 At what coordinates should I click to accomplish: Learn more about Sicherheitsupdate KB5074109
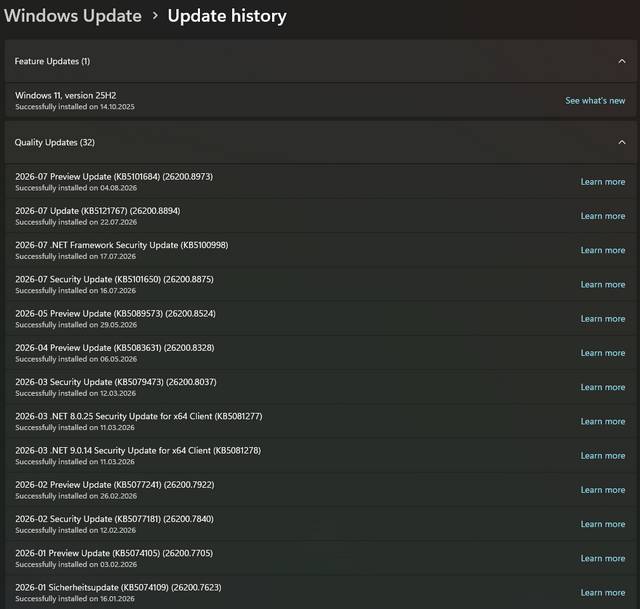[603, 593]
